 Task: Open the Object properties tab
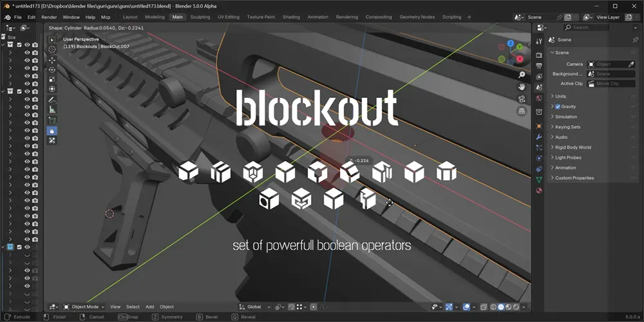click(539, 126)
